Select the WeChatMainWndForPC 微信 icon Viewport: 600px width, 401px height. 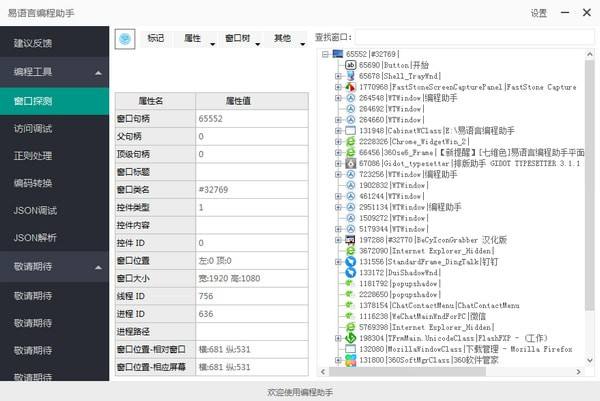[x=349, y=316]
